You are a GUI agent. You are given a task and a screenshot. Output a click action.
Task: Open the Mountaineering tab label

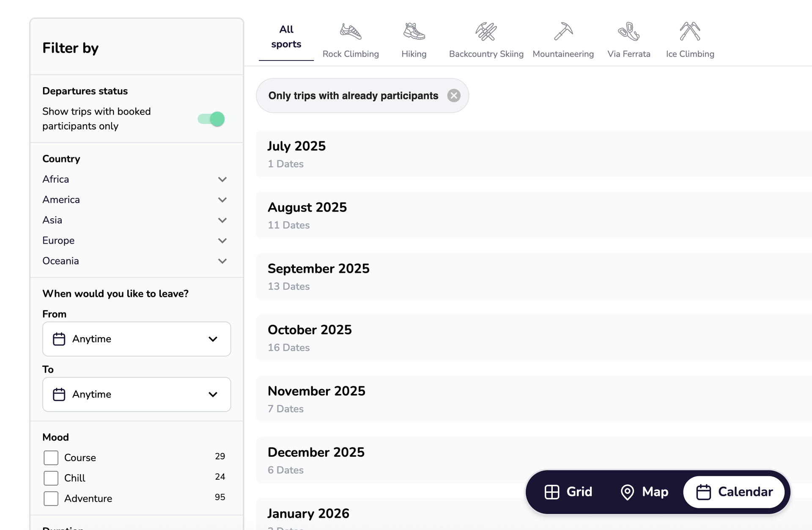coord(563,54)
